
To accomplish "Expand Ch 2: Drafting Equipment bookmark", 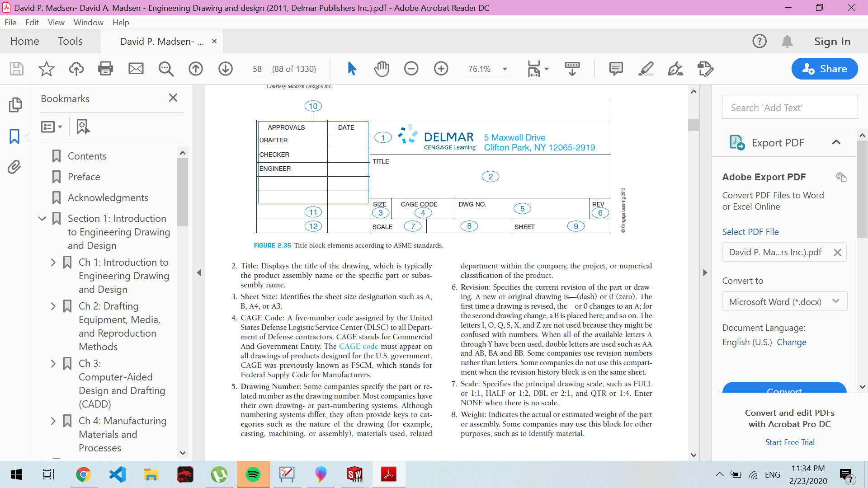I will [53, 306].
